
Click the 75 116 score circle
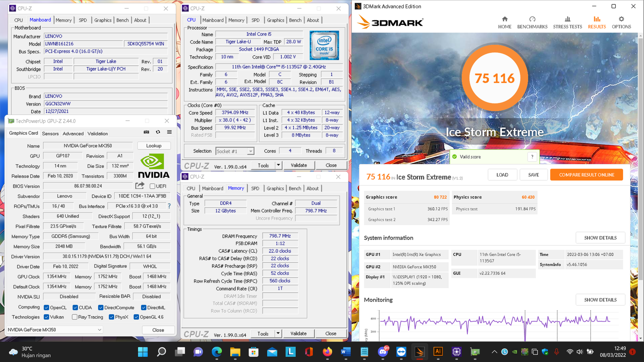[494, 78]
